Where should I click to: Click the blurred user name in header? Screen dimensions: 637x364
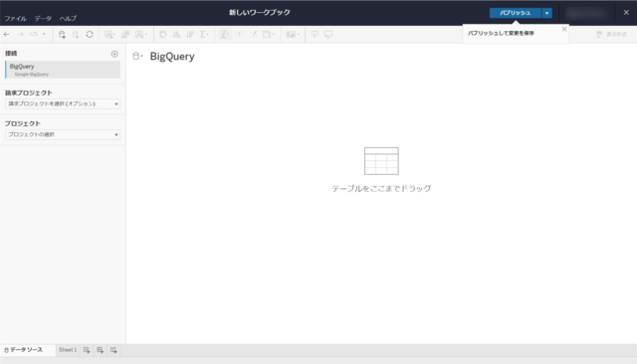pyautogui.click(x=586, y=13)
